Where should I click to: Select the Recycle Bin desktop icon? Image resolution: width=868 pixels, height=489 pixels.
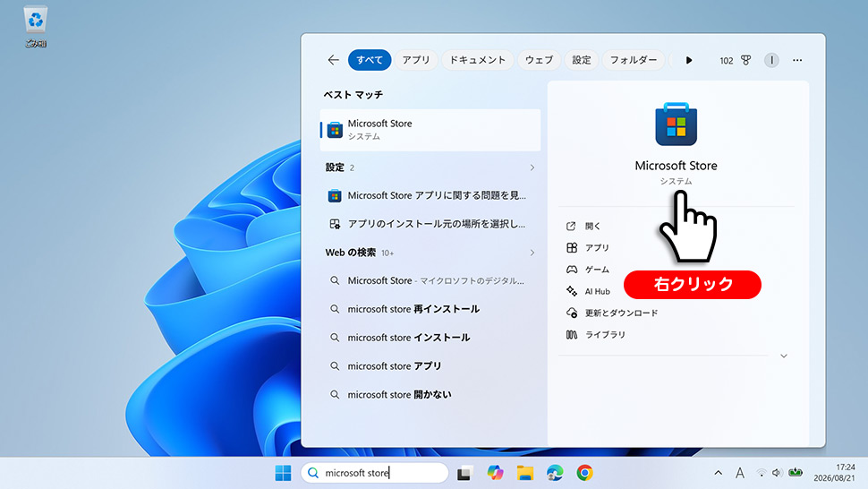36,27
